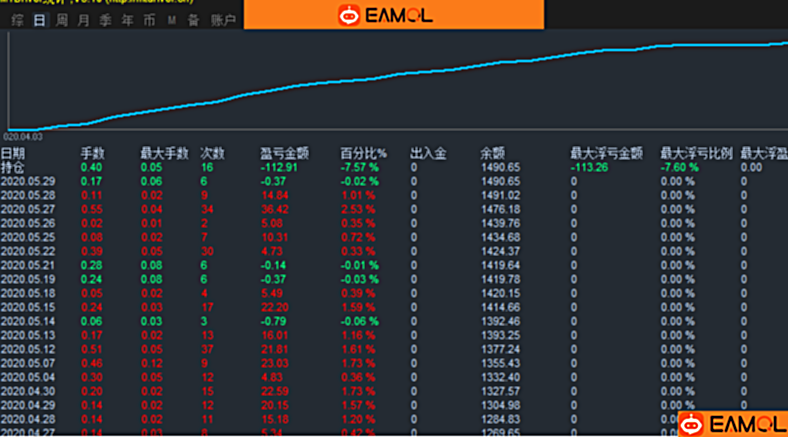Click the blue equity curve on the chart
Viewport: 788px width, 437px height.
click(x=400, y=75)
